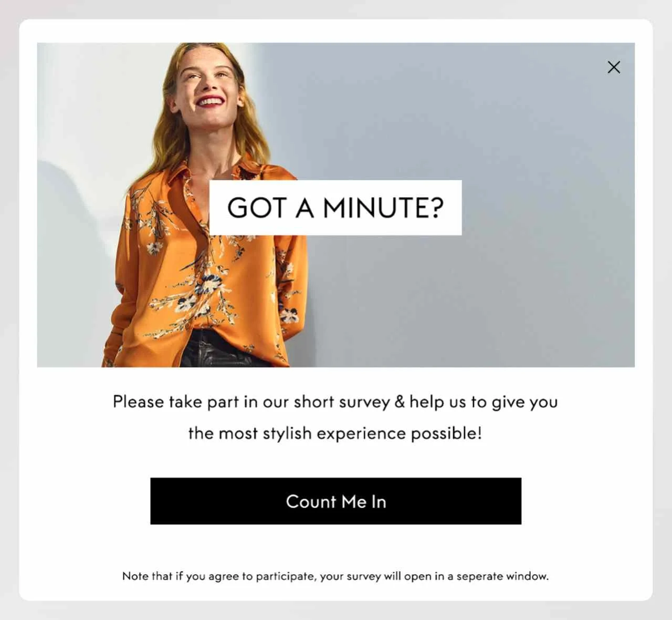Click the GOT A MINUTE? headline box
The width and height of the screenshot is (672, 620).
tap(335, 208)
